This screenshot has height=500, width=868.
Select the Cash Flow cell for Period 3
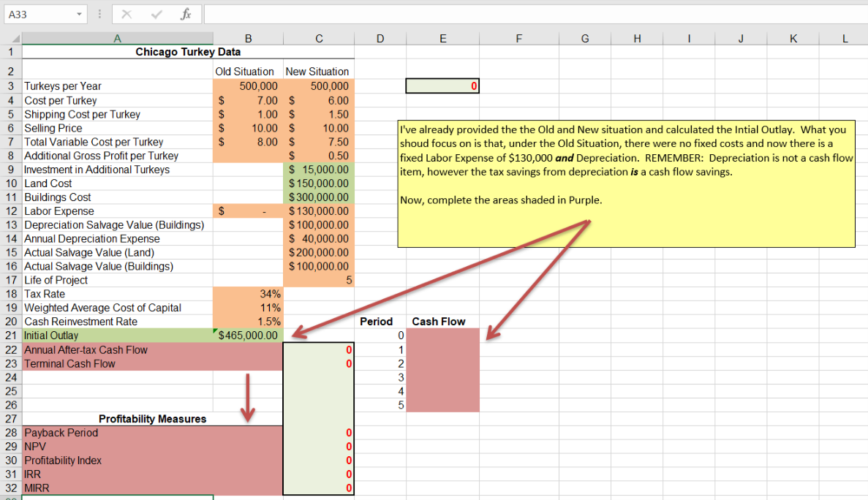pos(443,377)
